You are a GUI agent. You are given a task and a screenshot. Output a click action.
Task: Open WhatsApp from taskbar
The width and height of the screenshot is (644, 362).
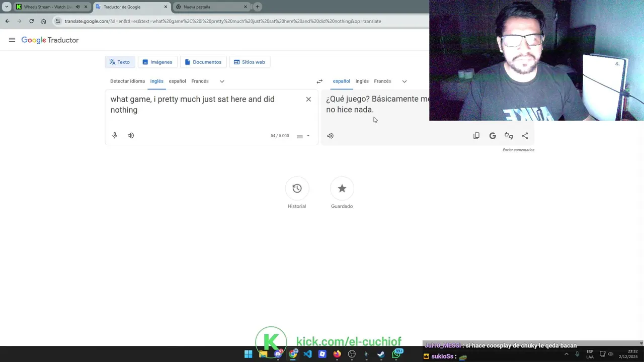397,354
